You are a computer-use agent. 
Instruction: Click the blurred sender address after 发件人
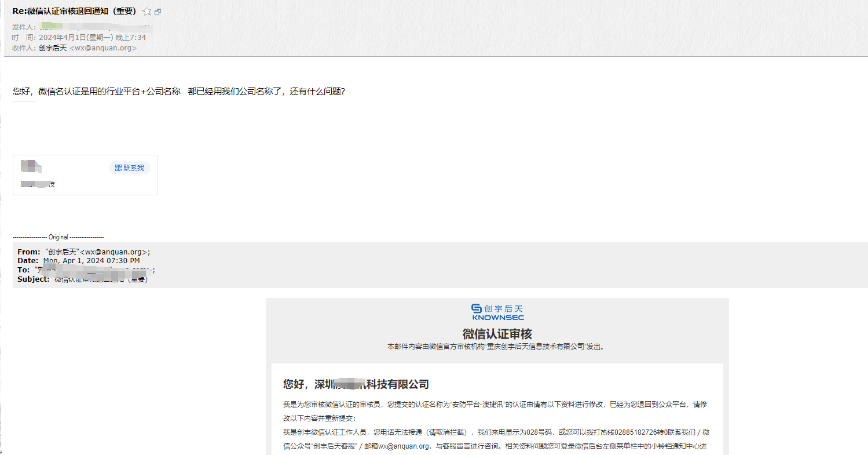coord(95,27)
